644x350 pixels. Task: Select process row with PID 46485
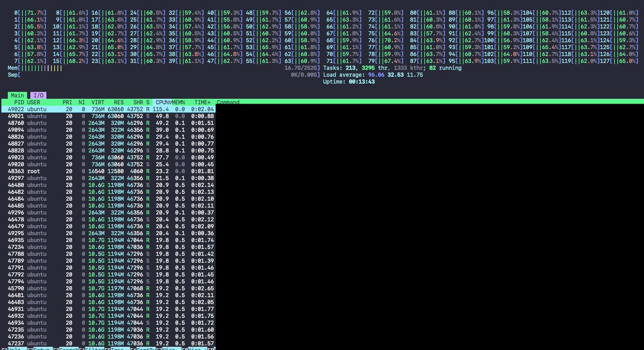(107, 206)
